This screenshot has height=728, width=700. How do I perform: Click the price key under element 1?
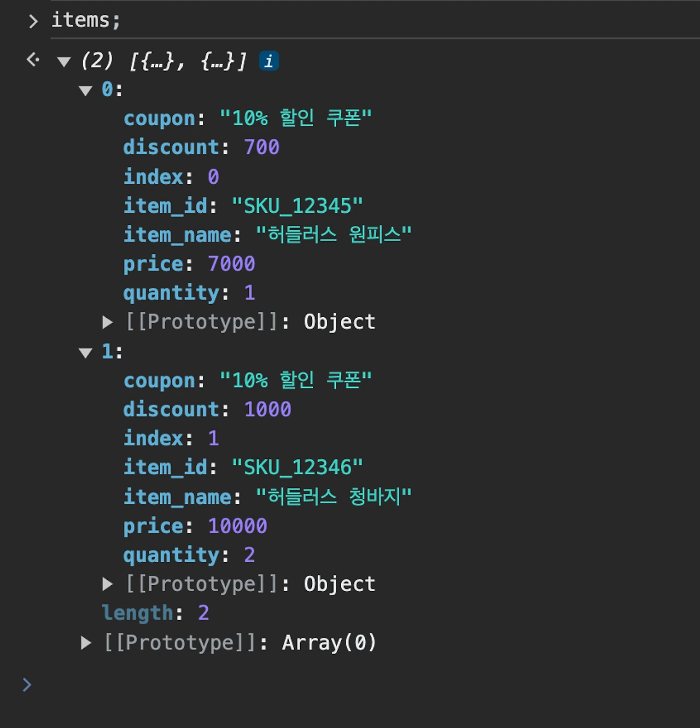pos(153,526)
